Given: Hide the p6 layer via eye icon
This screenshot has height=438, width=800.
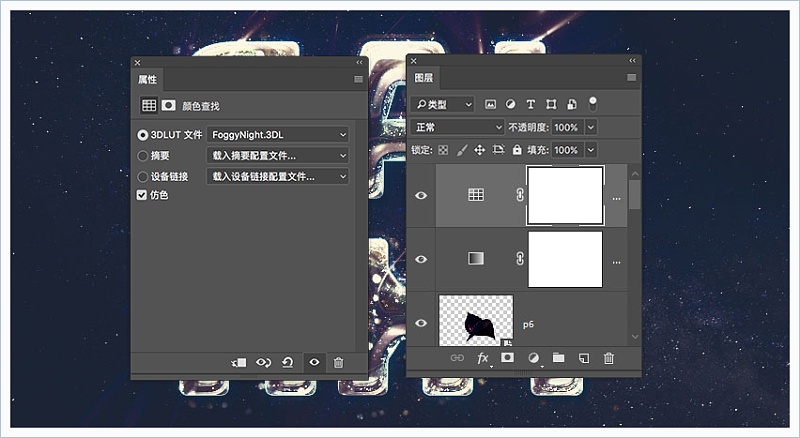Looking at the screenshot, I should 421,323.
